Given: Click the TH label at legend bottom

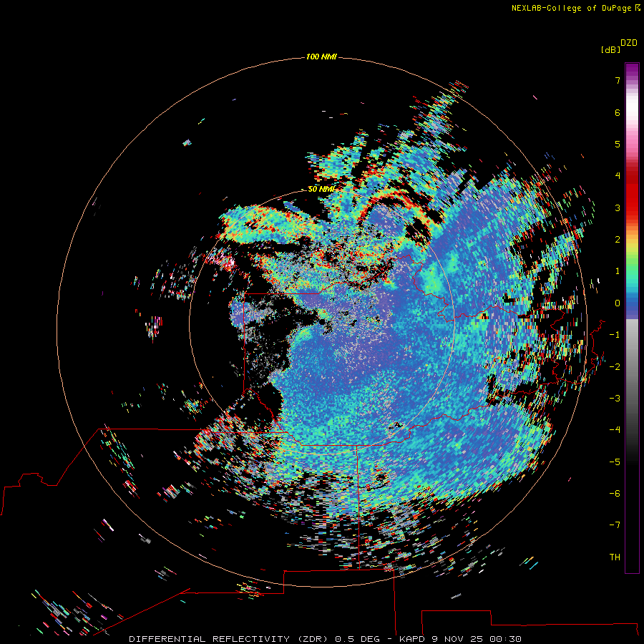Looking at the screenshot, I should click(615, 557).
